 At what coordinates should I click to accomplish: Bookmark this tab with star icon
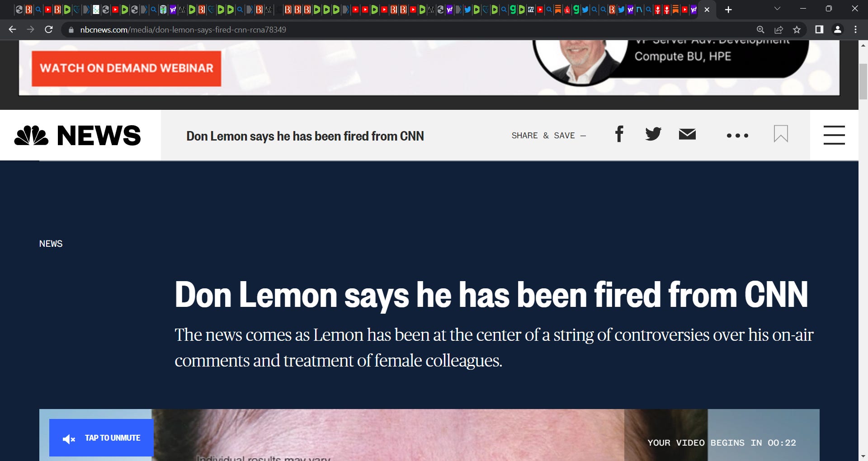coord(797,30)
